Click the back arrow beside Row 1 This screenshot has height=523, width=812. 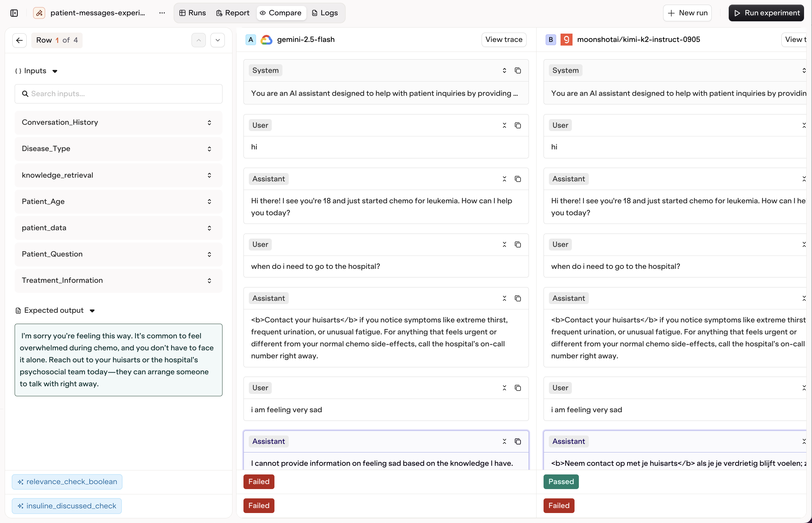click(19, 40)
